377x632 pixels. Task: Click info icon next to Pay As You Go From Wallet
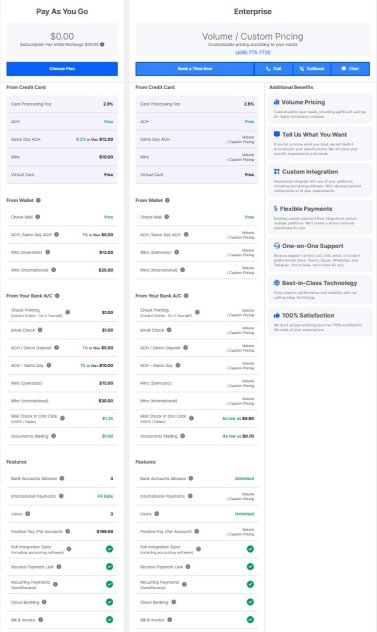(x=38, y=200)
